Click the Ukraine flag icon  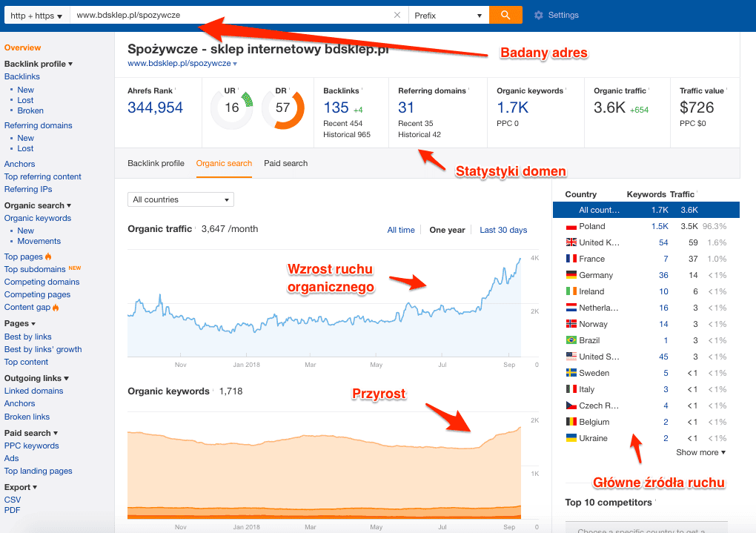tap(571, 438)
